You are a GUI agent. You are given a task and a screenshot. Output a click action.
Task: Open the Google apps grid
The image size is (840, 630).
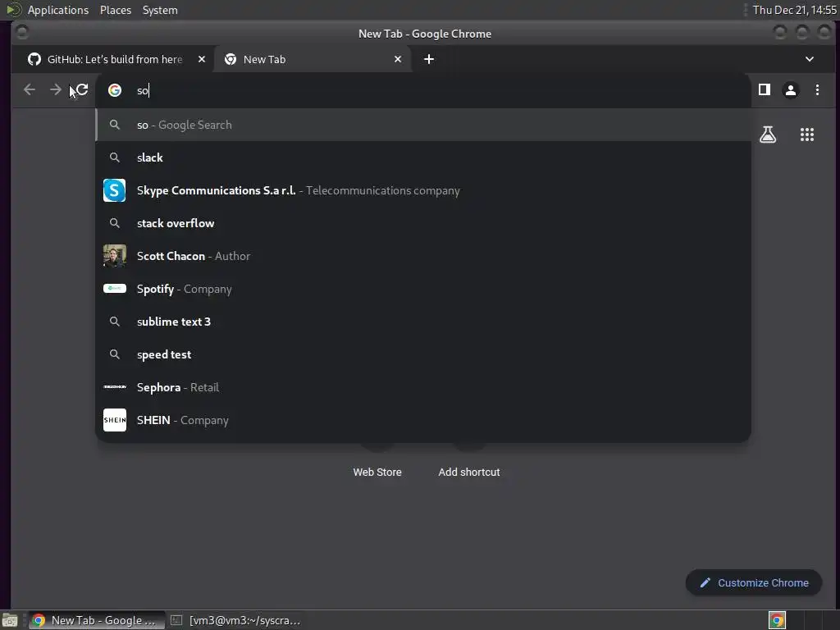807,135
